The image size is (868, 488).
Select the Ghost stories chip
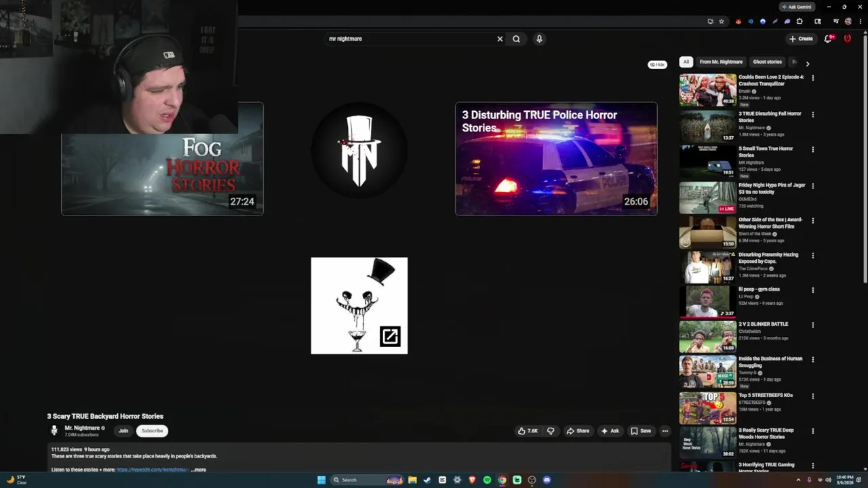click(767, 62)
